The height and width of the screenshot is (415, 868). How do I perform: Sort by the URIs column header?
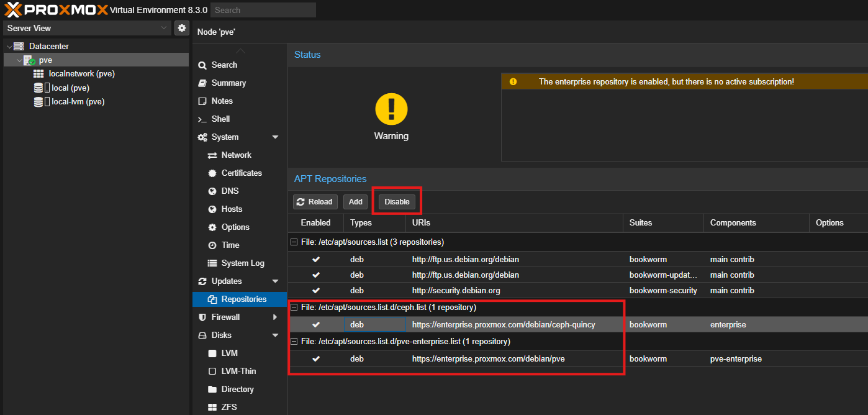[514, 223]
